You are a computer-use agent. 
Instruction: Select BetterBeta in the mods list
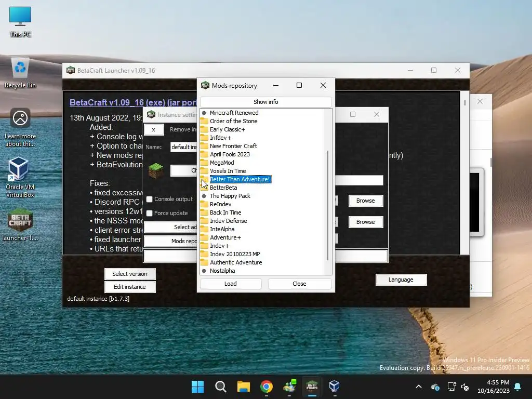click(223, 188)
